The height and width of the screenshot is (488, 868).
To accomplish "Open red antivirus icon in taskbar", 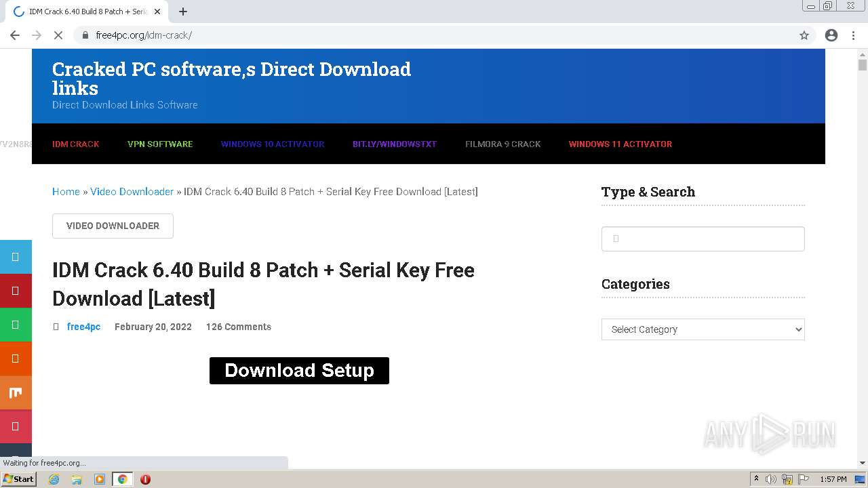I will click(145, 479).
